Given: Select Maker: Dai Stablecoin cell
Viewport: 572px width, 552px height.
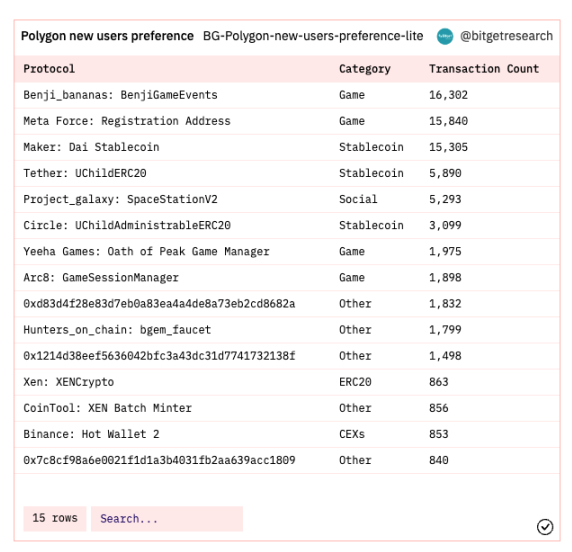Looking at the screenshot, I should pyautogui.click(x=91, y=147).
